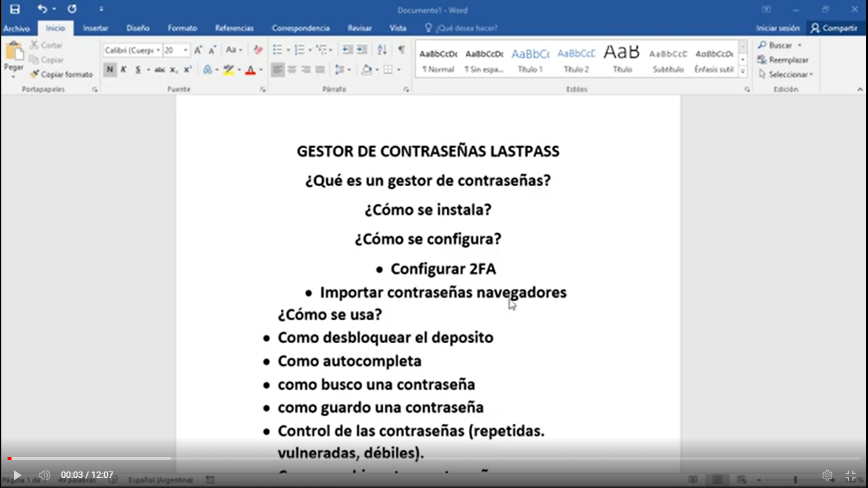The height and width of the screenshot is (488, 868).
Task: Show paragraph marks pilcrow
Action: (402, 50)
